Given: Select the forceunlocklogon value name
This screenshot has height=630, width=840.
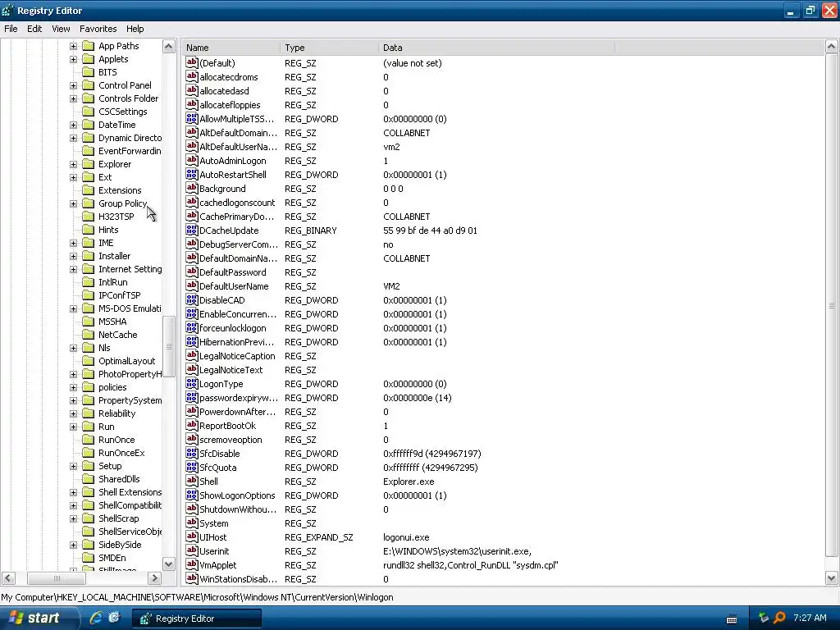Looking at the screenshot, I should 232,328.
